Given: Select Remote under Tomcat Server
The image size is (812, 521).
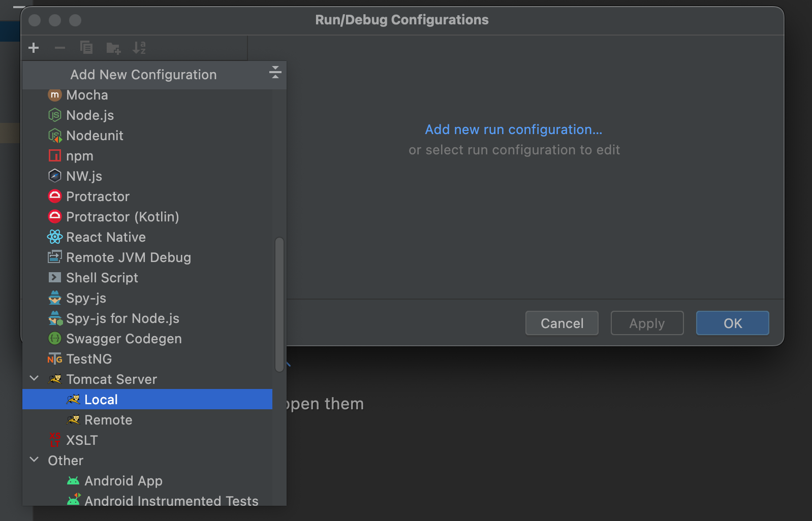Looking at the screenshot, I should click(147, 420).
